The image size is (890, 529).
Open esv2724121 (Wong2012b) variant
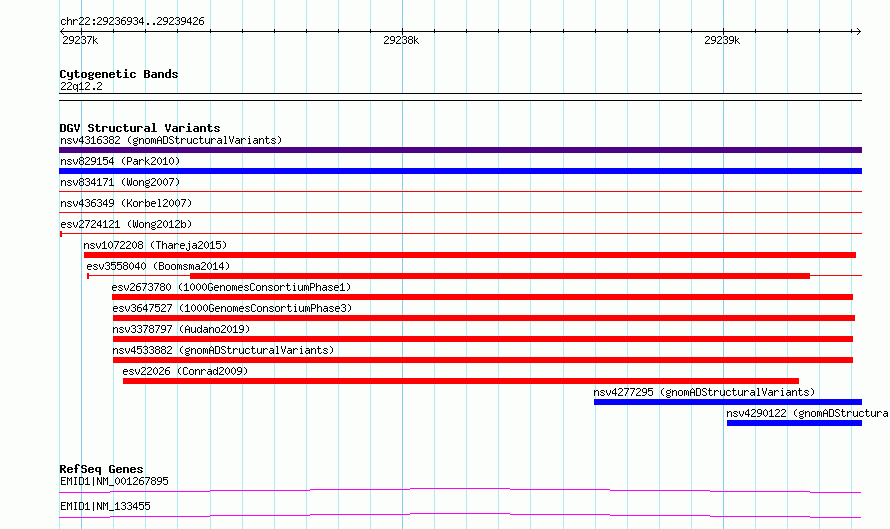tap(126, 224)
